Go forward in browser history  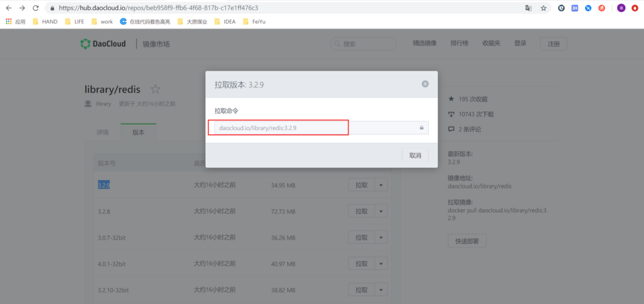(x=22, y=8)
